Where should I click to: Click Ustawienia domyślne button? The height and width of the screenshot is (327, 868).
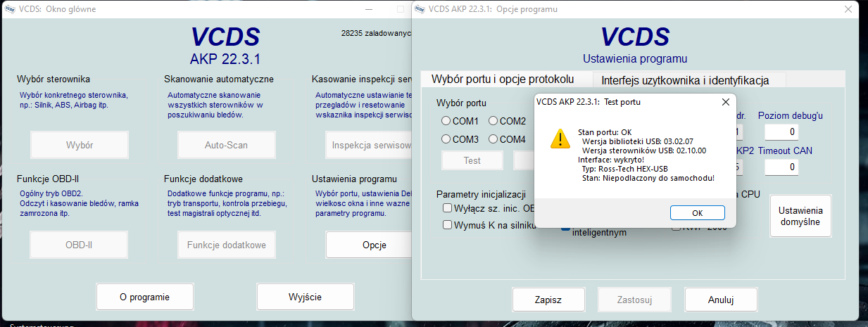pos(800,216)
